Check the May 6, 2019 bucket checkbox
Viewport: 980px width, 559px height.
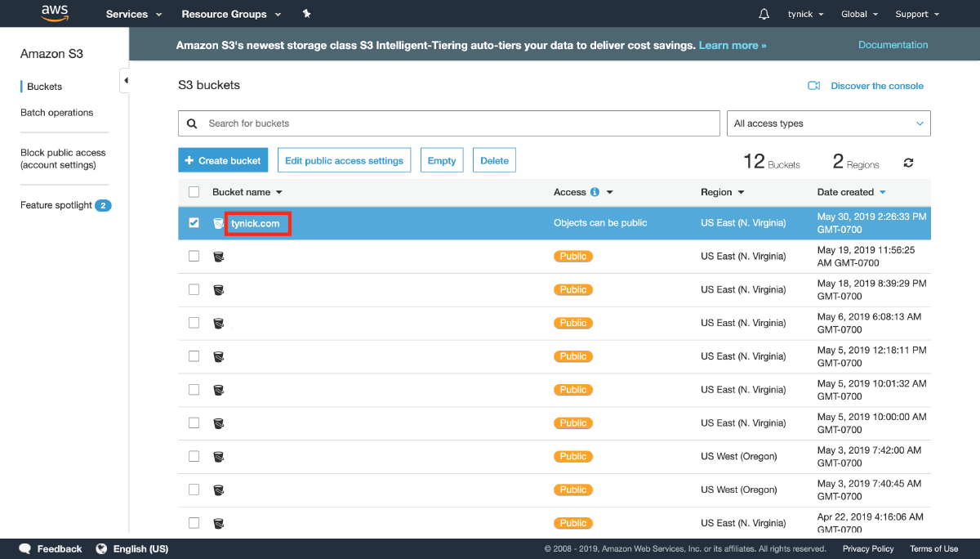pos(194,323)
